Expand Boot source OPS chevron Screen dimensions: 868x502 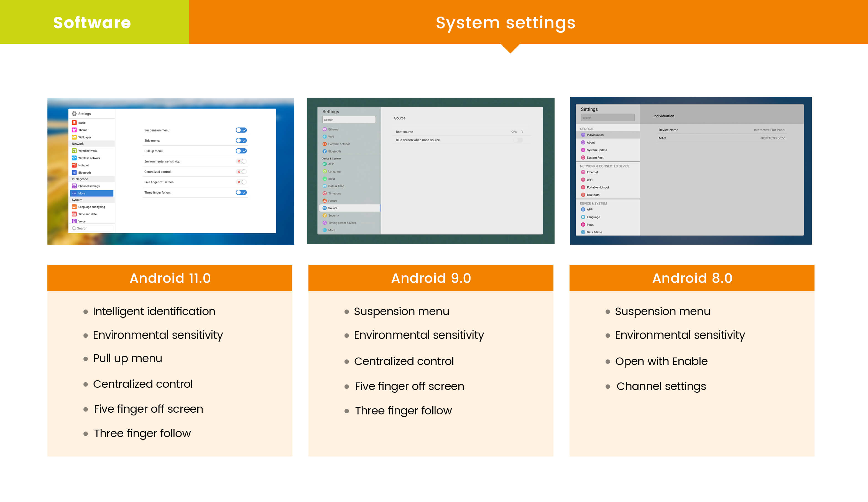[522, 132]
